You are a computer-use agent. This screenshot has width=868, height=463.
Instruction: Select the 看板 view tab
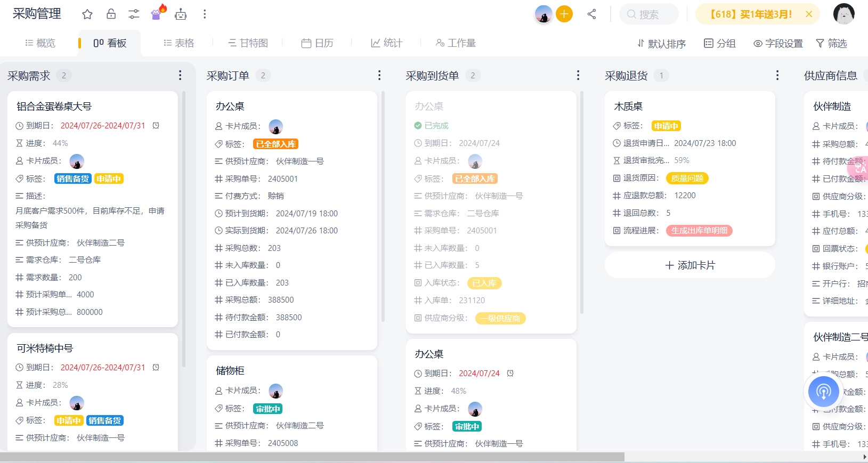point(110,43)
